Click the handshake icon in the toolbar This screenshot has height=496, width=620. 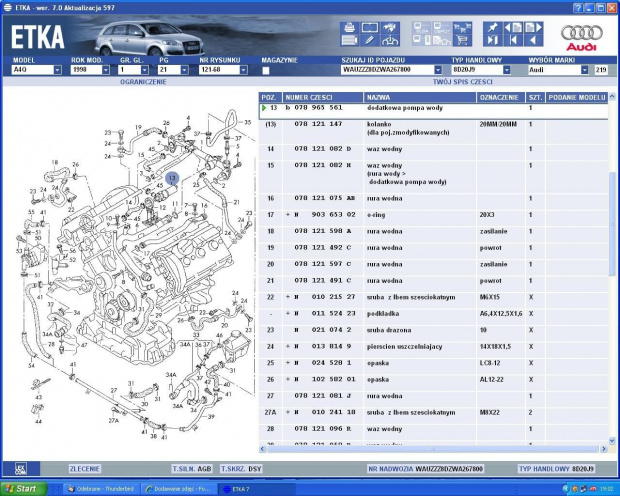(x=390, y=28)
